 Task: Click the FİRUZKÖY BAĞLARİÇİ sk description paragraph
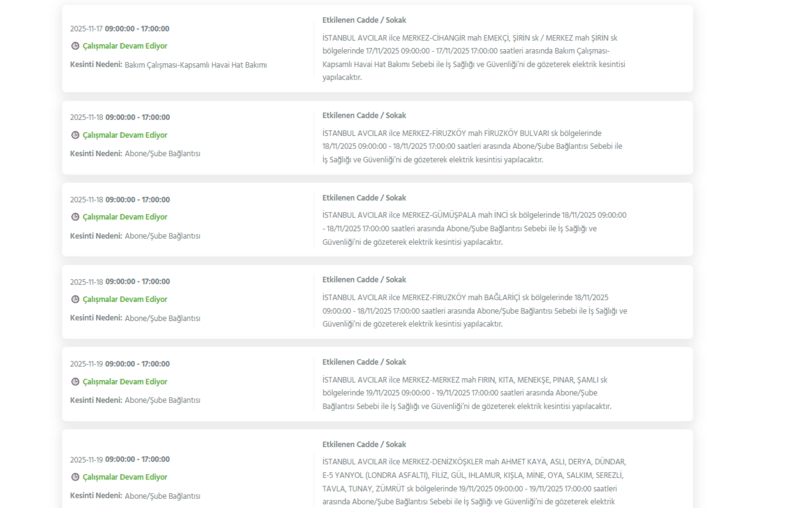(x=474, y=310)
